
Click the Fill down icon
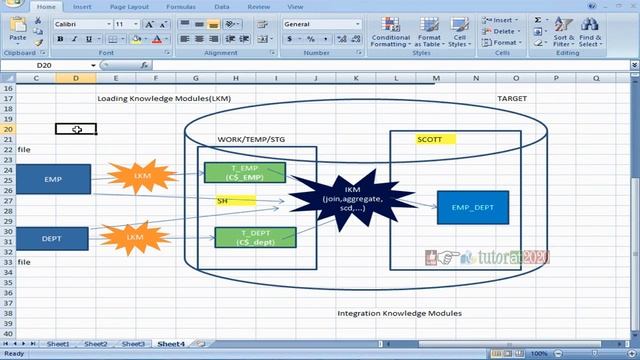(538, 31)
